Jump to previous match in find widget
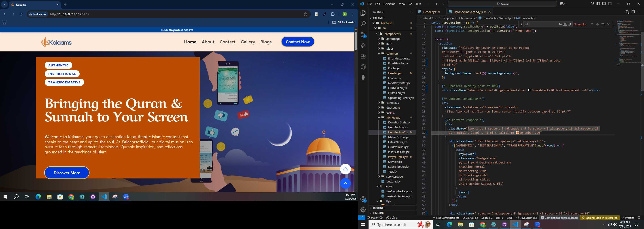Screen dimensions: 644x229 (x=592, y=24)
